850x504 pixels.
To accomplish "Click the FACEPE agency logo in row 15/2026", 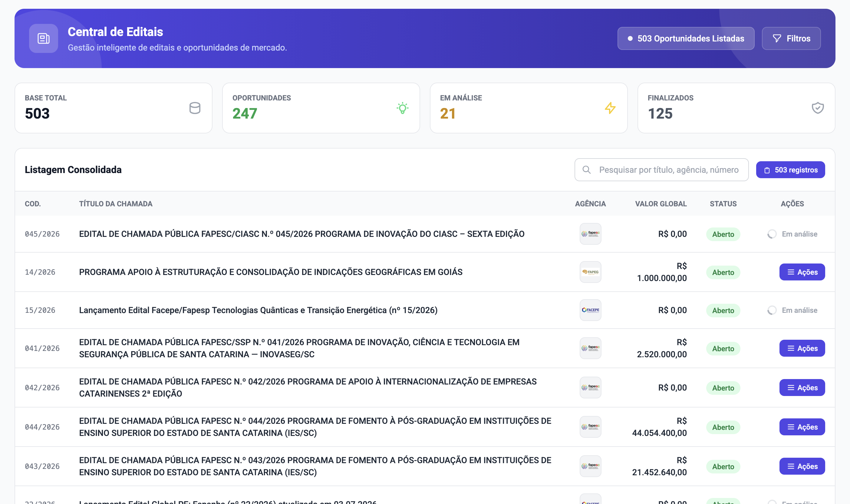I will pos(591,310).
